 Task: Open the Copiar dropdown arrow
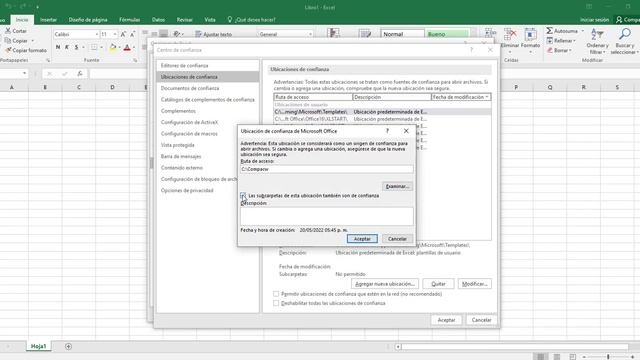pyautogui.click(x=32, y=40)
